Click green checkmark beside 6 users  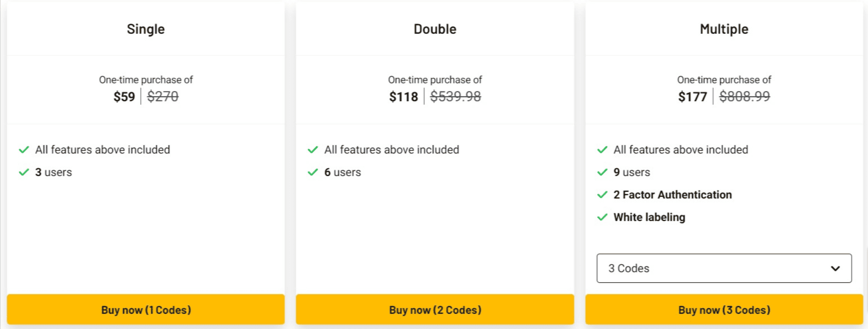point(313,172)
